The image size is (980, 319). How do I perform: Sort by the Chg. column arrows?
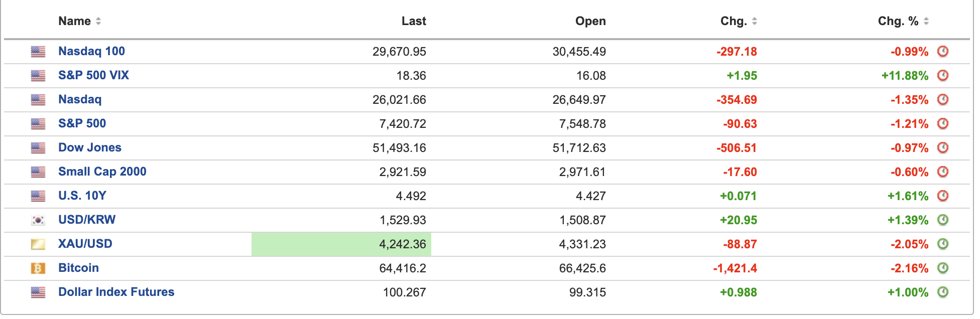[755, 21]
